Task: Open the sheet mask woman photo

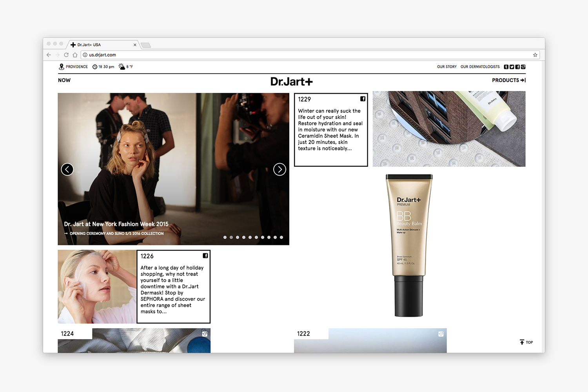Action: 97,287
